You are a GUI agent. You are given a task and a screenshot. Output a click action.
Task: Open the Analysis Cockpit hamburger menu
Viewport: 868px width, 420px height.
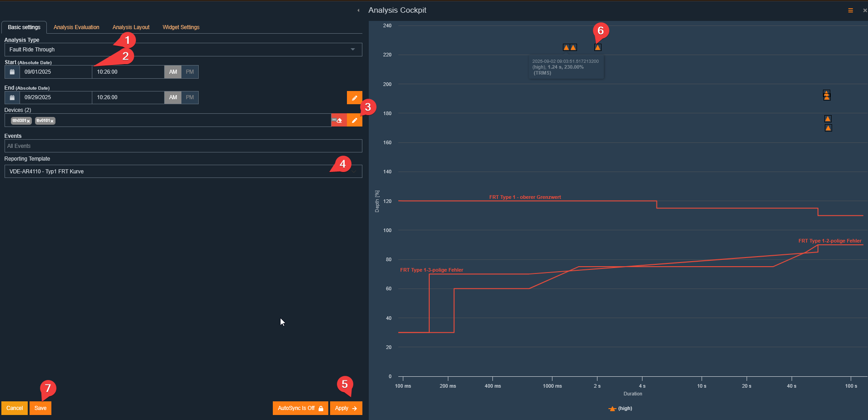click(850, 10)
